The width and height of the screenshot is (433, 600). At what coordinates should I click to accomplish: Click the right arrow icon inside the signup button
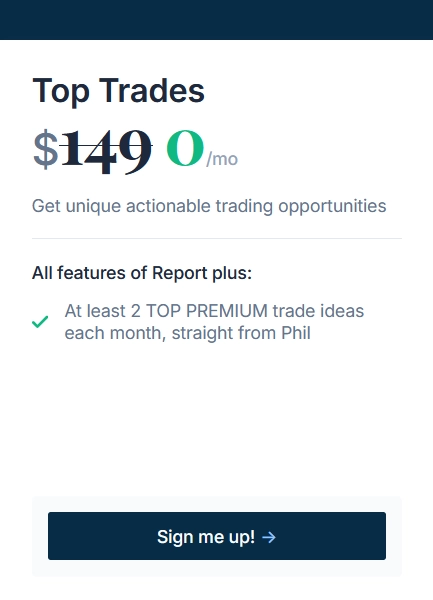(x=269, y=537)
